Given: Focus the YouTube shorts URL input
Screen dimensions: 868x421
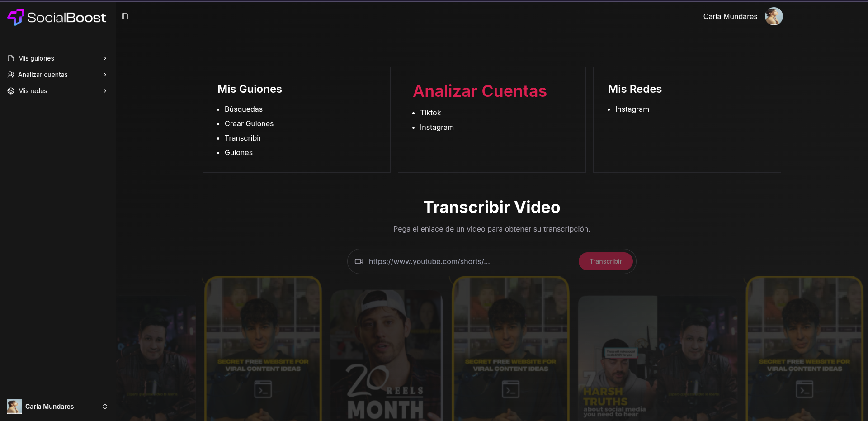Looking at the screenshot, I should coord(470,261).
